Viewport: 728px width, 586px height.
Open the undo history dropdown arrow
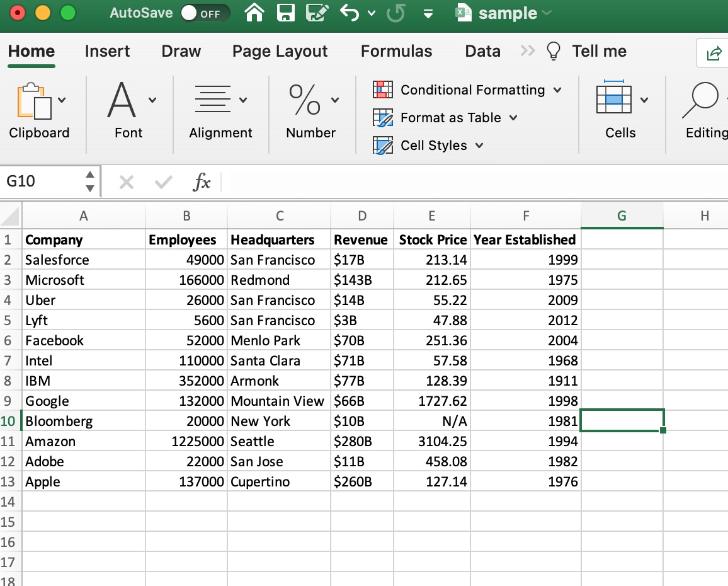372,13
